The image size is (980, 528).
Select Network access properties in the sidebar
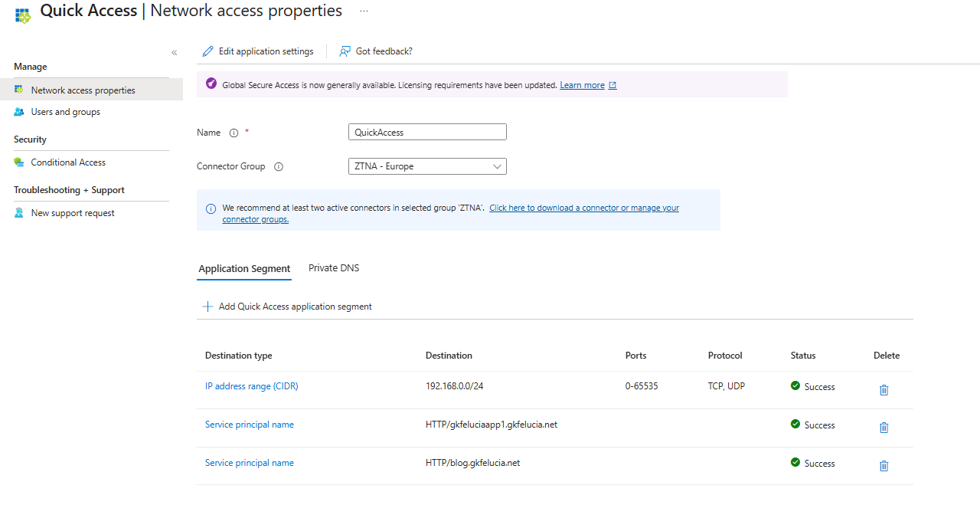(x=83, y=90)
